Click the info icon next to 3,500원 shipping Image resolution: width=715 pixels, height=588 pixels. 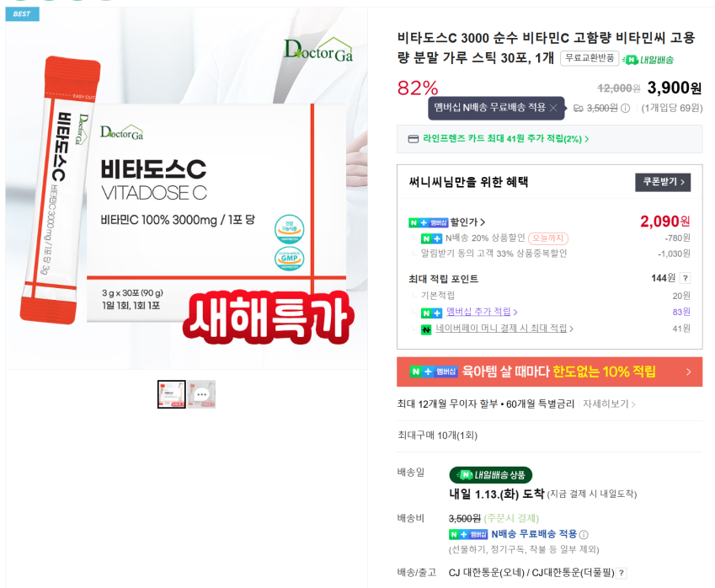626,108
